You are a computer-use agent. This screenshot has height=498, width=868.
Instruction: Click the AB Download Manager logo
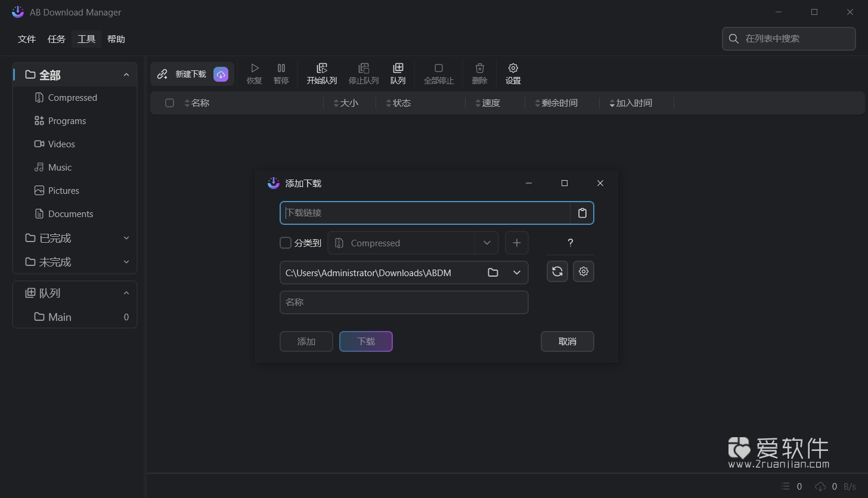pos(18,12)
